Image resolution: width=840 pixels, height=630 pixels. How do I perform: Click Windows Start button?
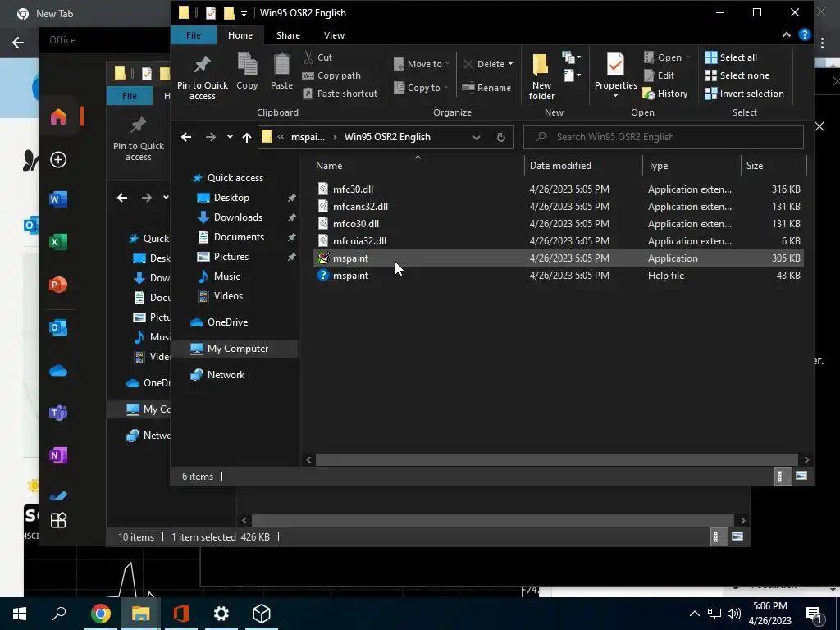tap(20, 614)
